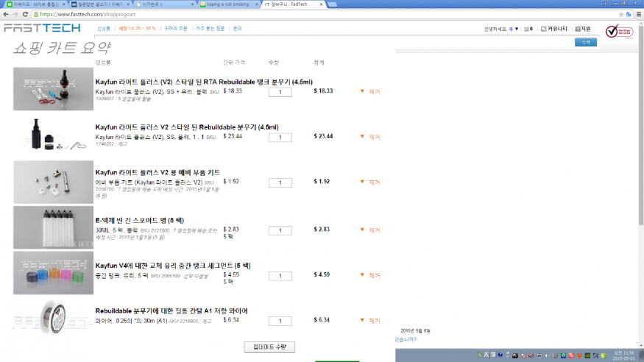Open the 신상품 new products menu

pyautogui.click(x=104, y=29)
